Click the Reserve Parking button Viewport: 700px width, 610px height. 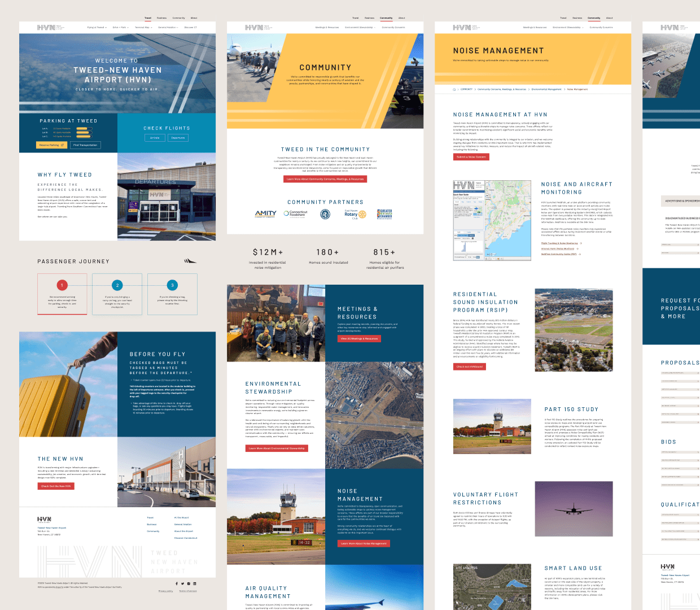(x=51, y=145)
